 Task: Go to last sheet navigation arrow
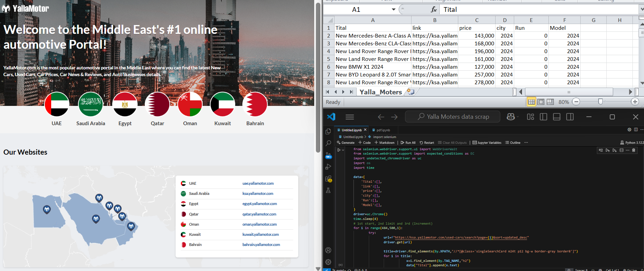(x=351, y=92)
